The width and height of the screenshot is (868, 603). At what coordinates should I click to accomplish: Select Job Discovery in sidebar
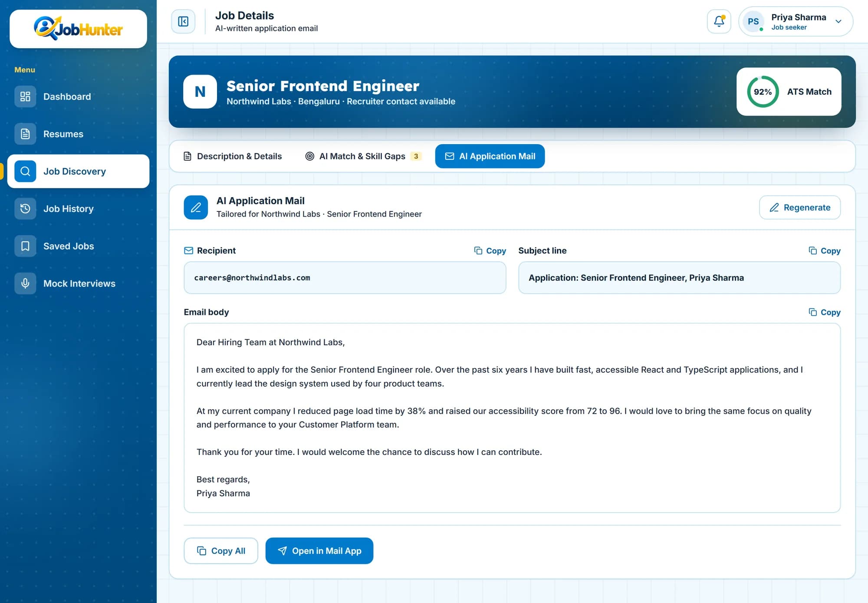[78, 171]
